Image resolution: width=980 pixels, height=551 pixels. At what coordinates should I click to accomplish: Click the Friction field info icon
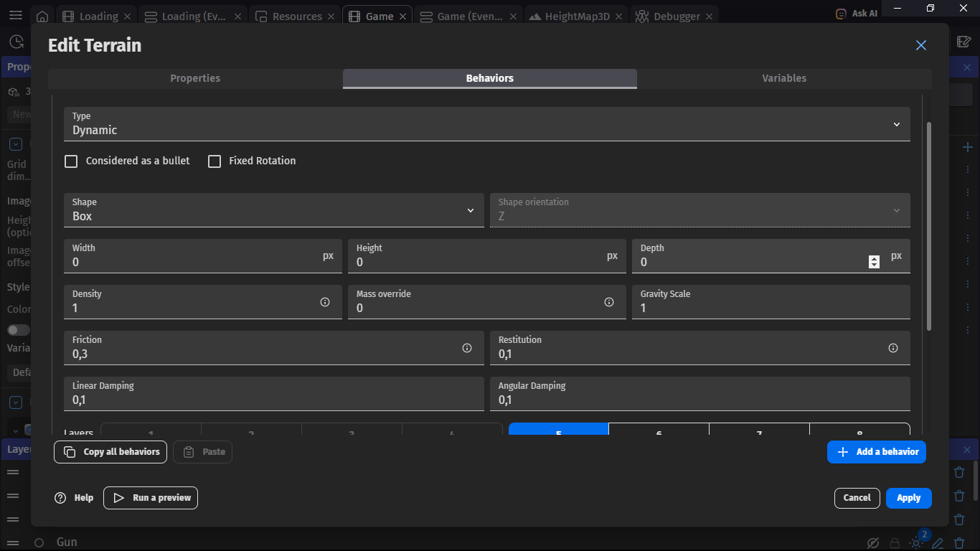click(467, 348)
